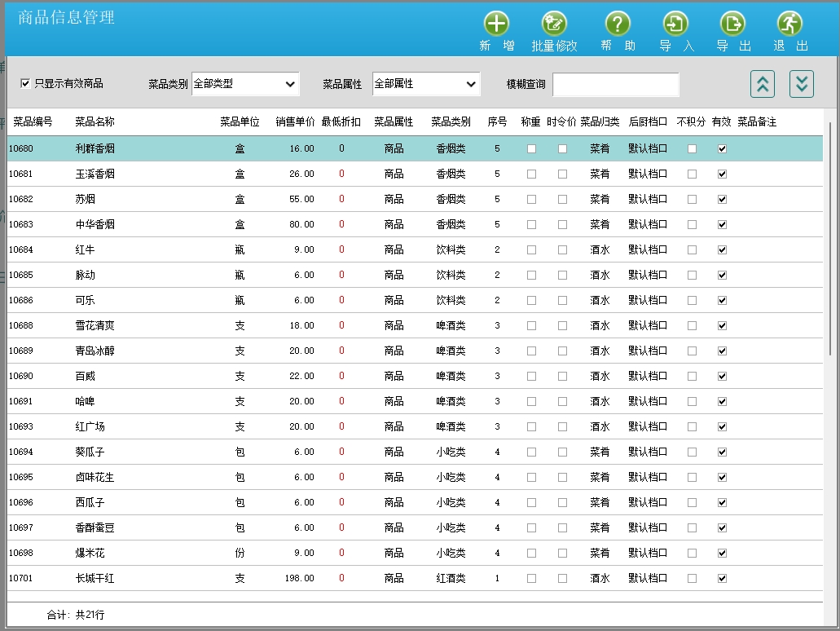Viewport: 840px width, 631px height.
Task: Select the 长城干红 product row
Action: coord(95,578)
